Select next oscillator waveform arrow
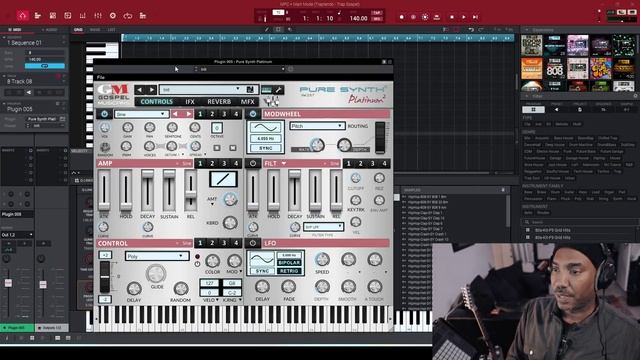This screenshot has height=360, width=640. (x=188, y=114)
